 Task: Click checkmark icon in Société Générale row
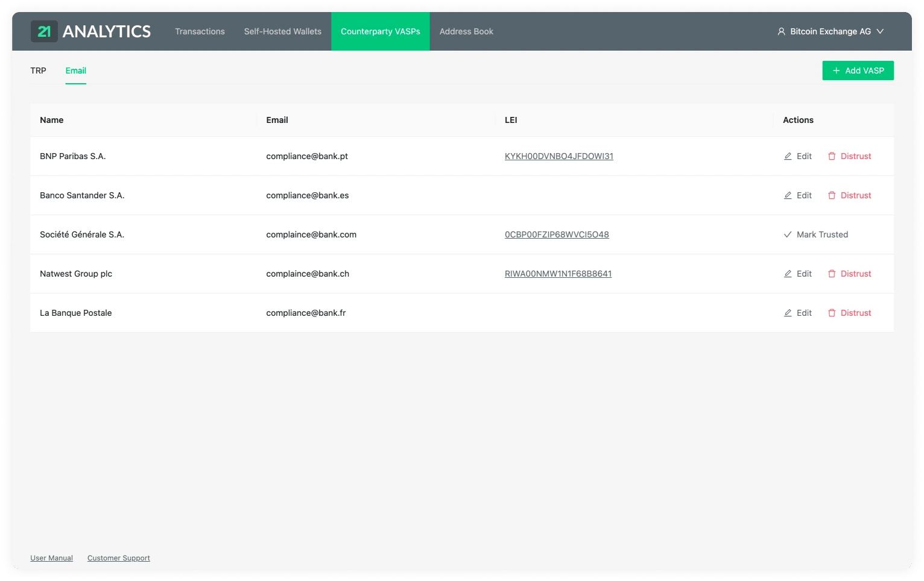(x=788, y=234)
